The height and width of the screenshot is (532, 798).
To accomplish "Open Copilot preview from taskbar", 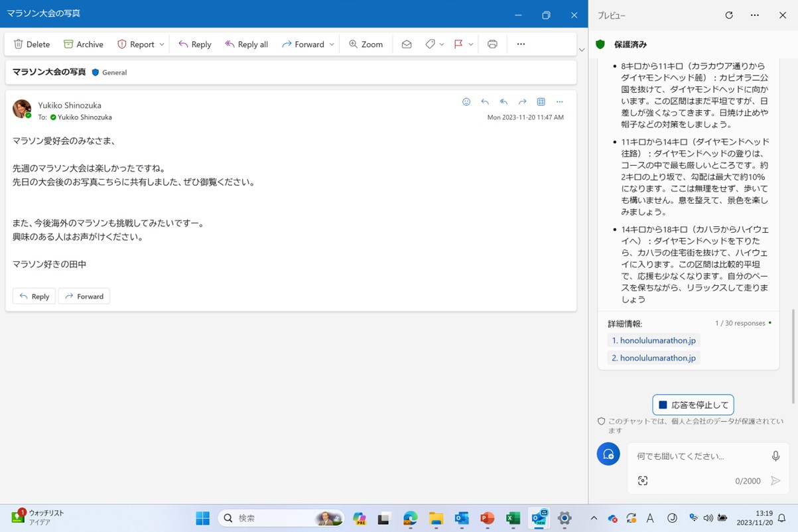I will point(360,518).
